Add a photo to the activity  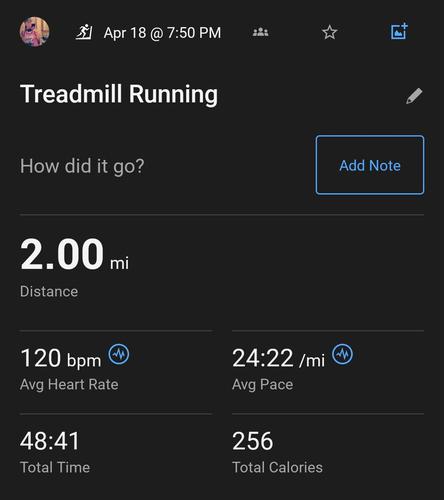(399, 31)
